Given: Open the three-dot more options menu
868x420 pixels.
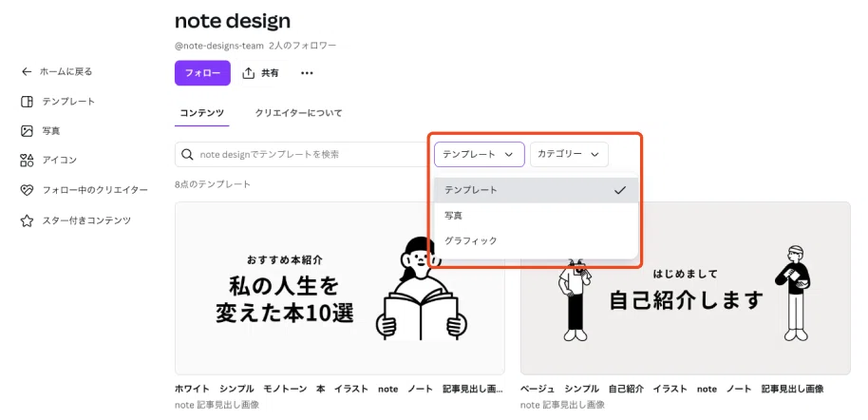Looking at the screenshot, I should 307,73.
